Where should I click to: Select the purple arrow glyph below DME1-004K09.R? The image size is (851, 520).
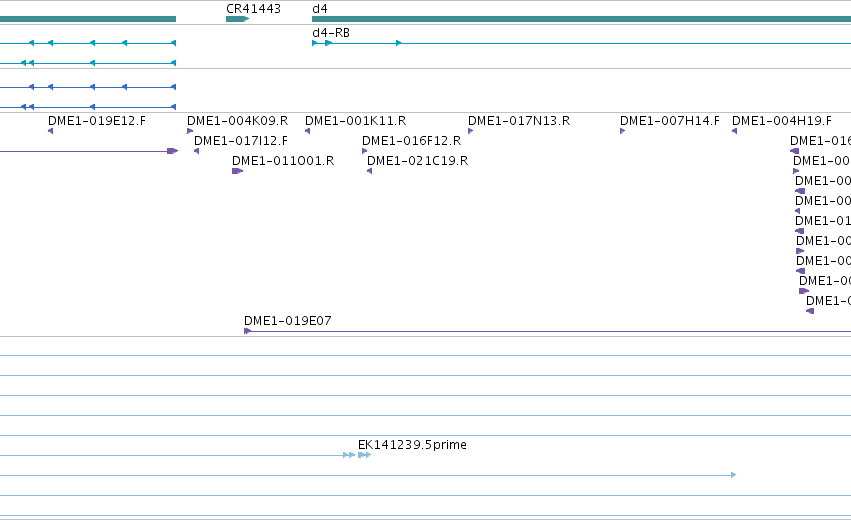(x=190, y=131)
